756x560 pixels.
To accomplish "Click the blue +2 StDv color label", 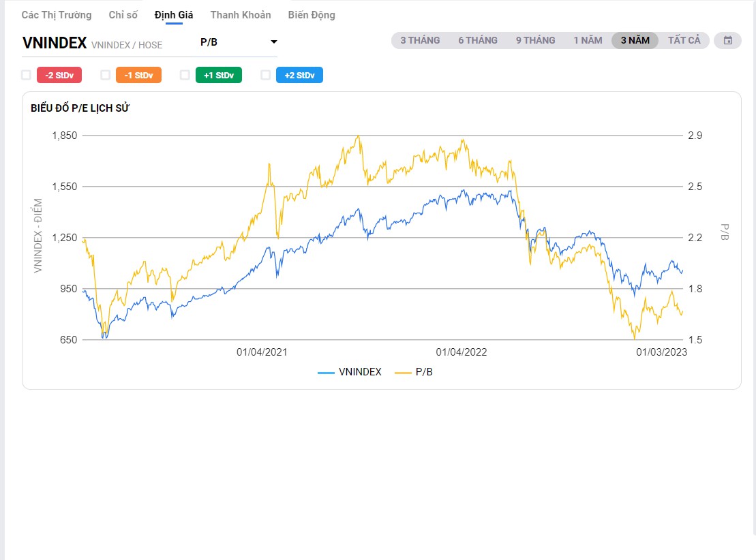I will point(299,75).
